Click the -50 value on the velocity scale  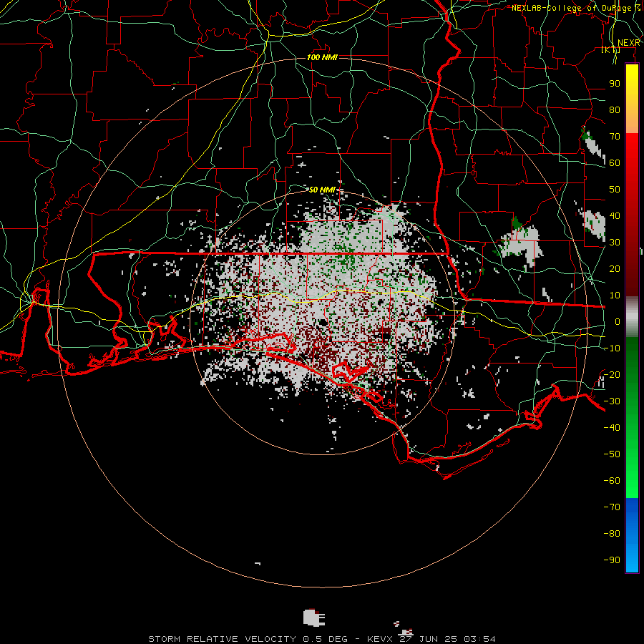point(612,454)
